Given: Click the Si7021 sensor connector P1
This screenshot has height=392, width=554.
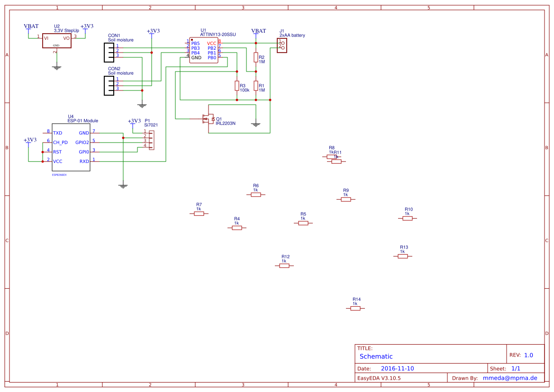Looking at the screenshot, I should [151, 140].
